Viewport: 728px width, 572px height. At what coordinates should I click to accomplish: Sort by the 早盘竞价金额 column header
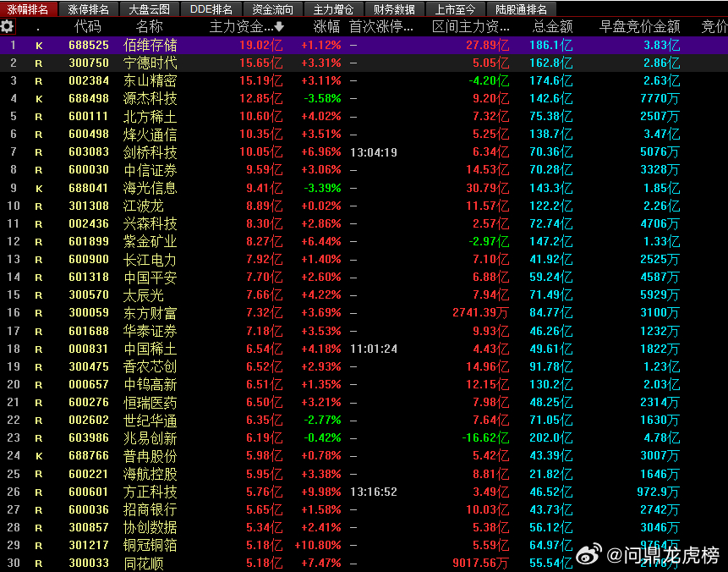click(639, 27)
